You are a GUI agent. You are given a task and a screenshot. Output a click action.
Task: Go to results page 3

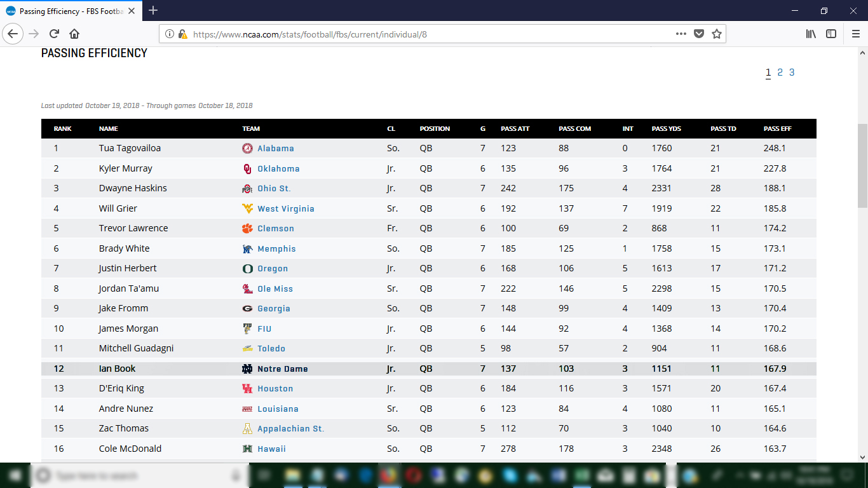click(792, 72)
